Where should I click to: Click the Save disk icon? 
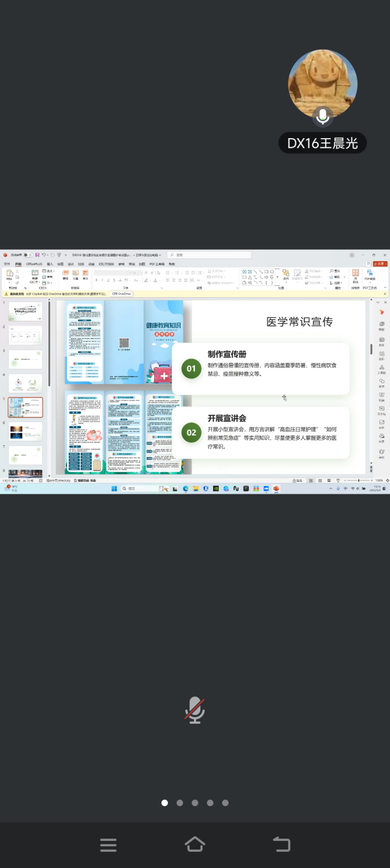point(37,255)
